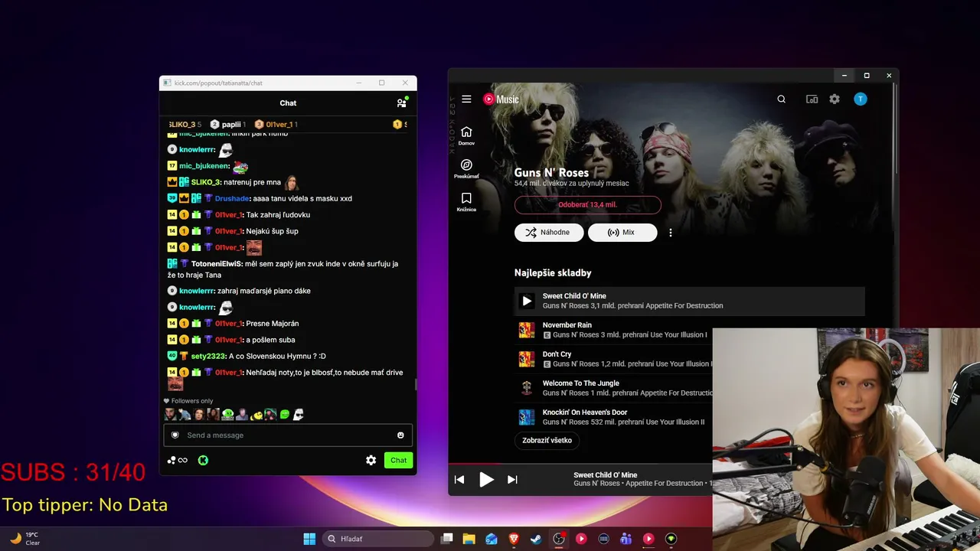
Task: Open Outlook from the taskbar
Action: [x=492, y=539]
